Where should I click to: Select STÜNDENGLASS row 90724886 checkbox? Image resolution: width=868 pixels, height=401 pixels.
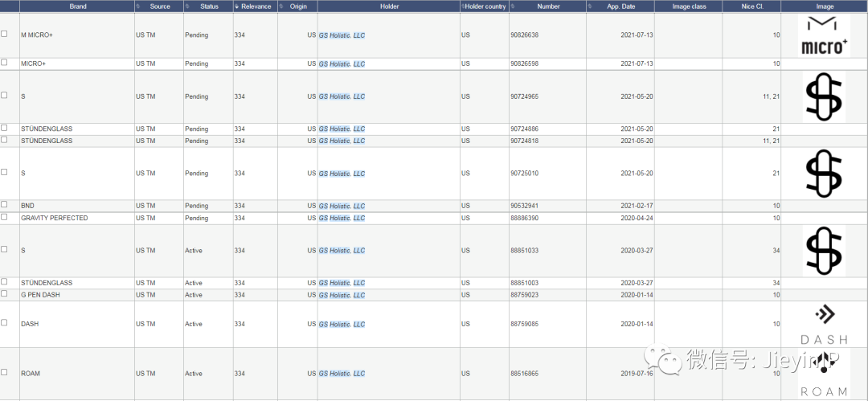click(5, 128)
